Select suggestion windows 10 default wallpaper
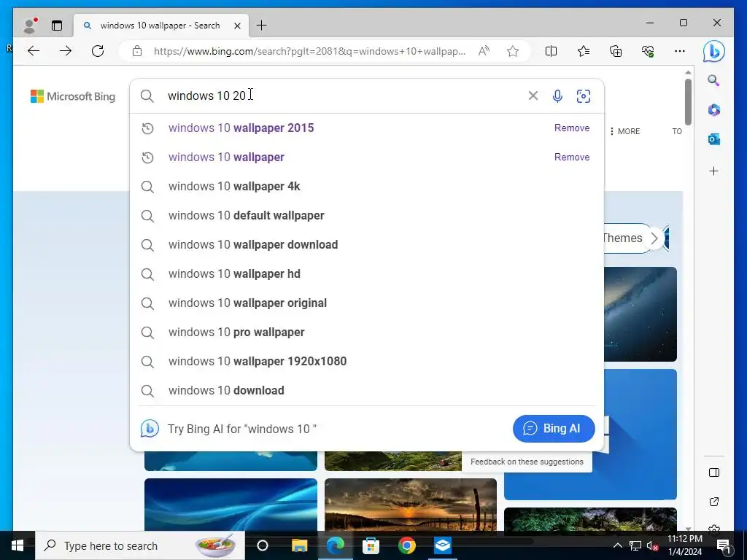Image resolution: width=747 pixels, height=560 pixels. coord(367,215)
